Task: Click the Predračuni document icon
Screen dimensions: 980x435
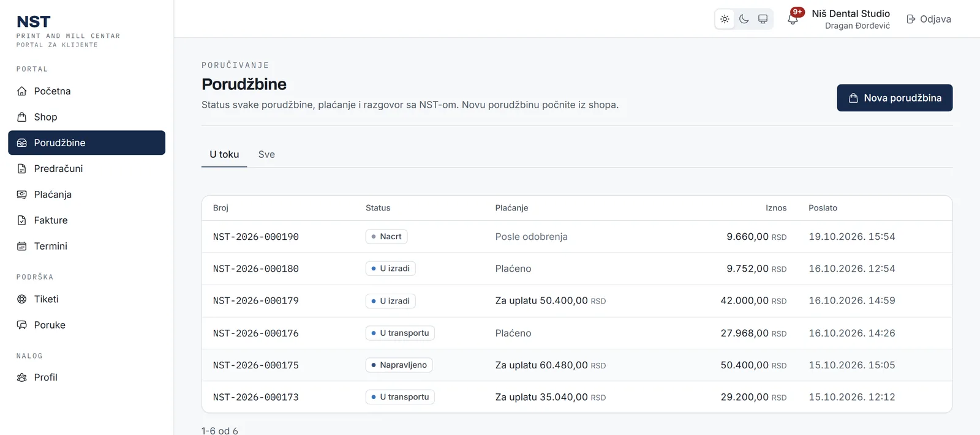Action: (22, 169)
